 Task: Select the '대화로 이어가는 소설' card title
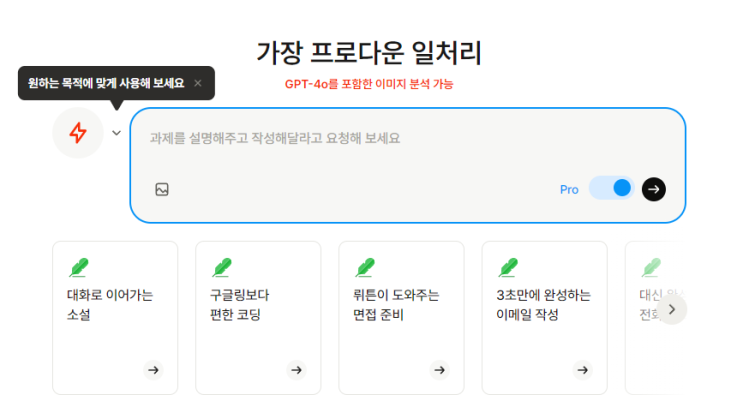click(x=110, y=305)
